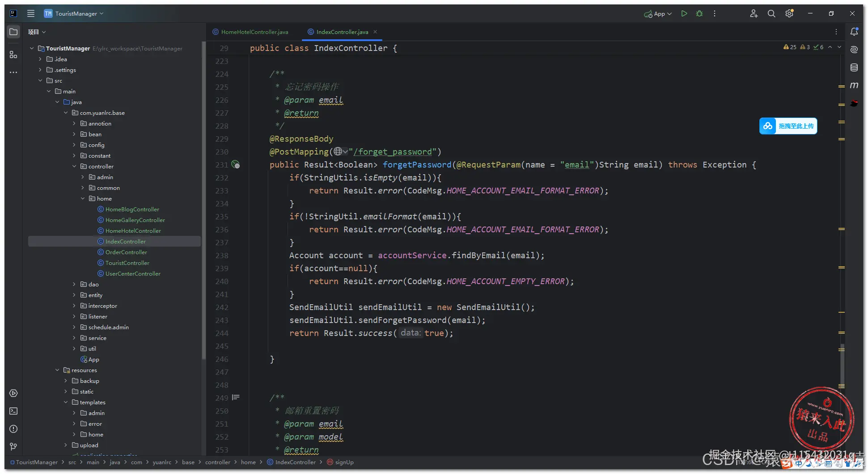Collapse the src folder

[x=40, y=80]
